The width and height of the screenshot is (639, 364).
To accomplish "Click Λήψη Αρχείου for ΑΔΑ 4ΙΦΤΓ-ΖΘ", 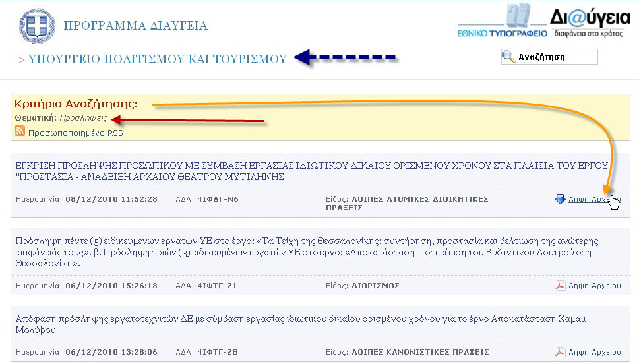I will coord(594,352).
